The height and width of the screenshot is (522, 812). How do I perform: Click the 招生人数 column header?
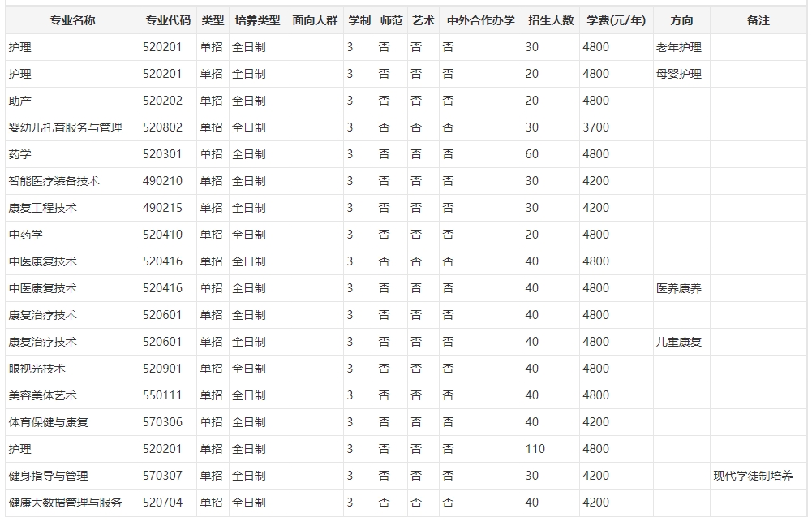[x=550, y=20]
